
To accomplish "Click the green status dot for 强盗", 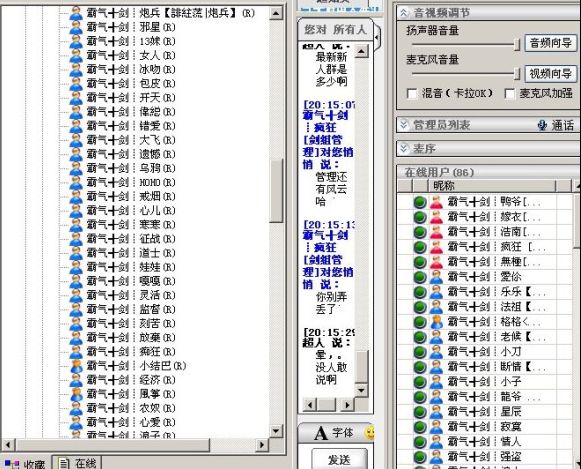I will 420,456.
